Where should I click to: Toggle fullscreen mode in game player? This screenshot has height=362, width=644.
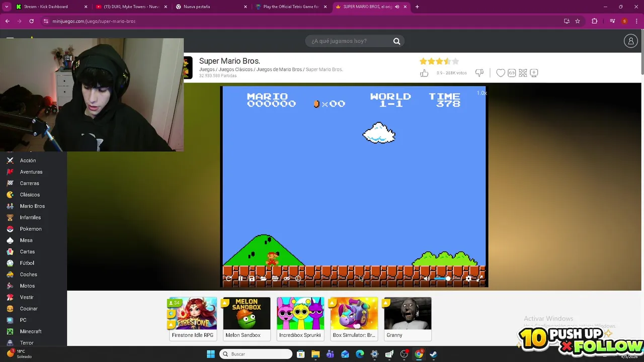(479, 279)
